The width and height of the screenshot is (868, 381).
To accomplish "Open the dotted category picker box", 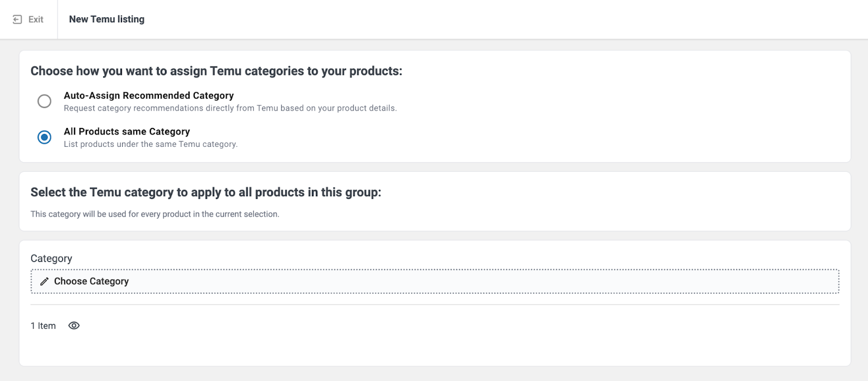I will (434, 281).
